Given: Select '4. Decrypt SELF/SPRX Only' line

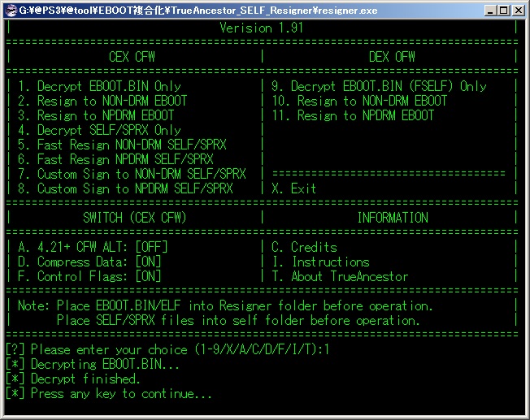Looking at the screenshot, I should click(99, 130).
